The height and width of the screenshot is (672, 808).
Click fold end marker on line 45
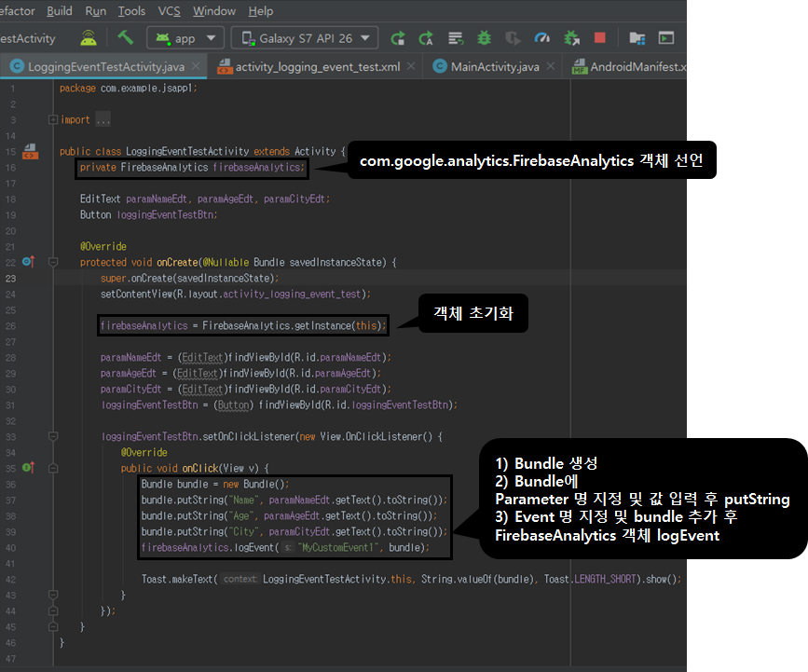coord(52,626)
